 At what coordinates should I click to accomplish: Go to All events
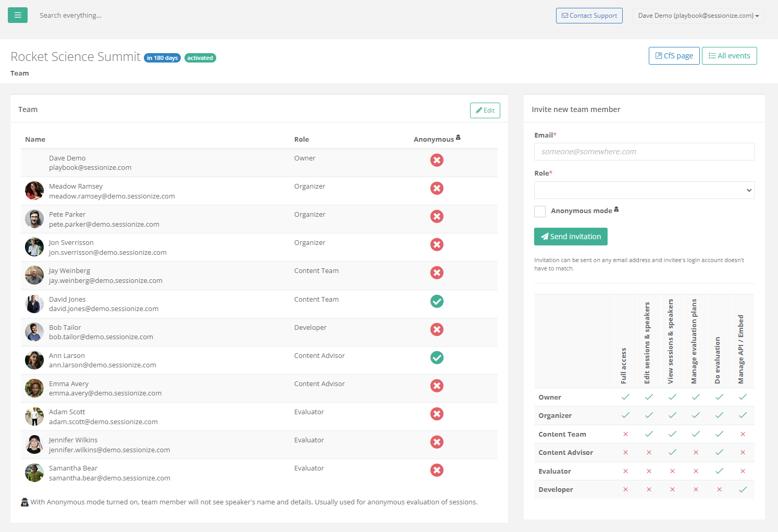pos(729,56)
